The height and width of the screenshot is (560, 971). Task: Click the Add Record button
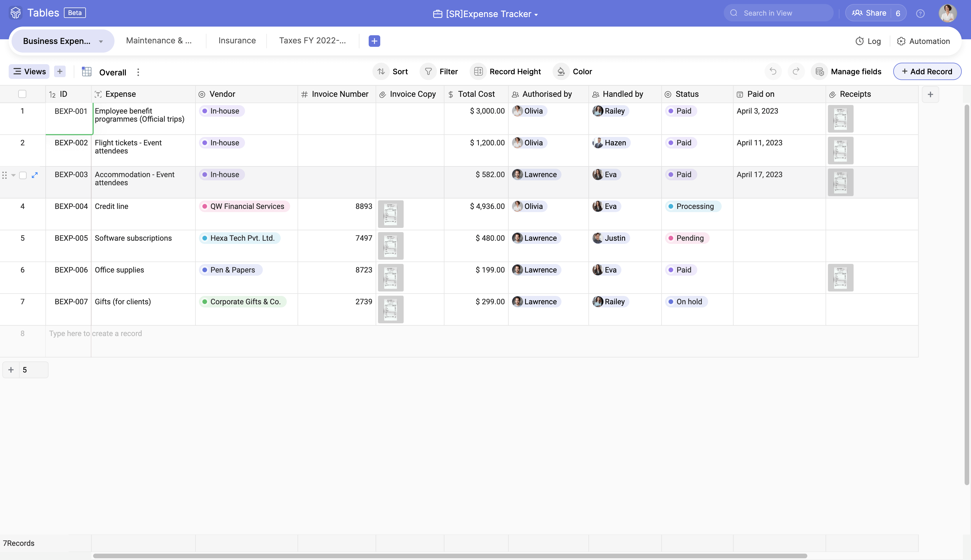tap(927, 72)
